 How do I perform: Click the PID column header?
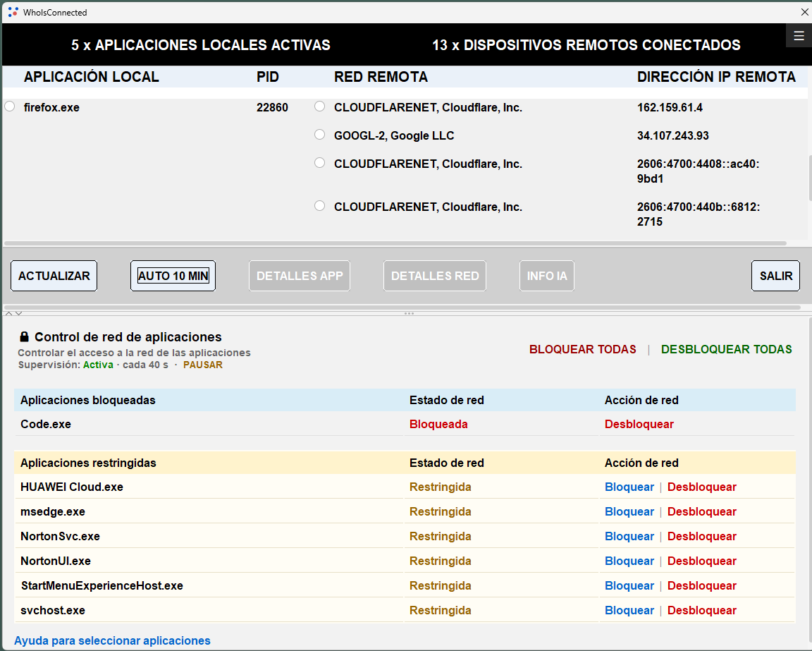[268, 77]
